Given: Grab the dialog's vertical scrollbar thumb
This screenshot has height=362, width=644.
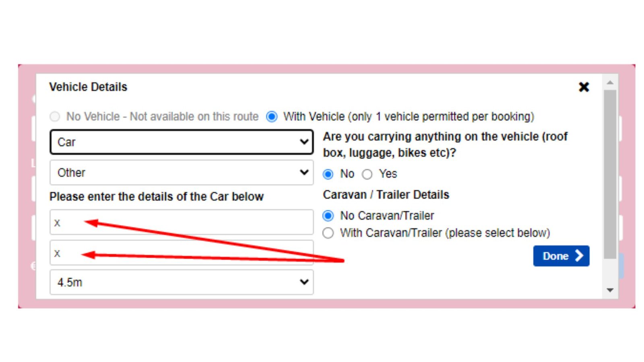Looking at the screenshot, I should [610, 173].
